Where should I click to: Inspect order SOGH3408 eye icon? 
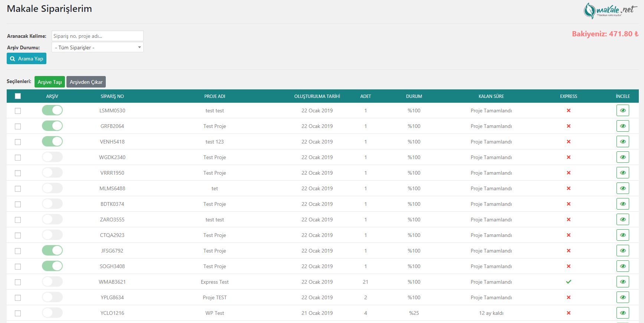(622, 266)
